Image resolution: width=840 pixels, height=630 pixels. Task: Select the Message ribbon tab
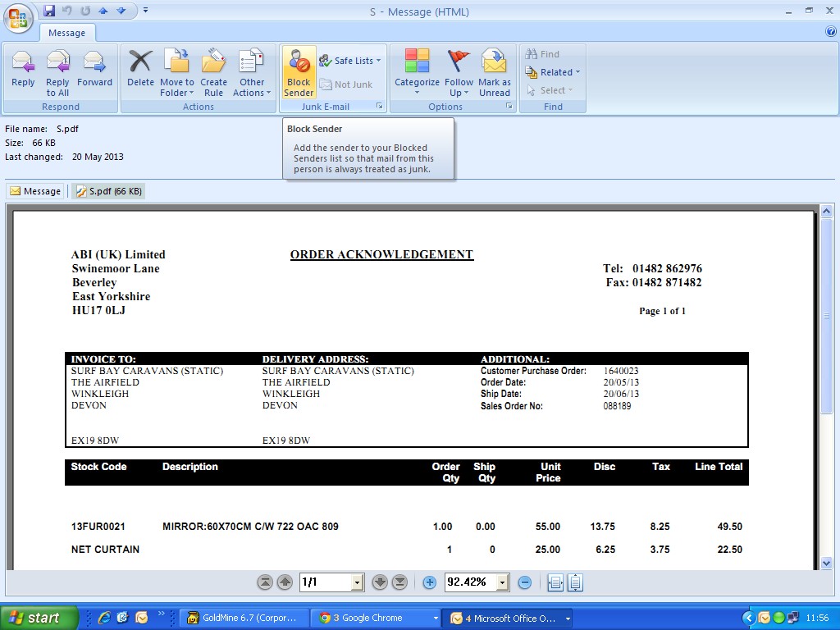66,33
